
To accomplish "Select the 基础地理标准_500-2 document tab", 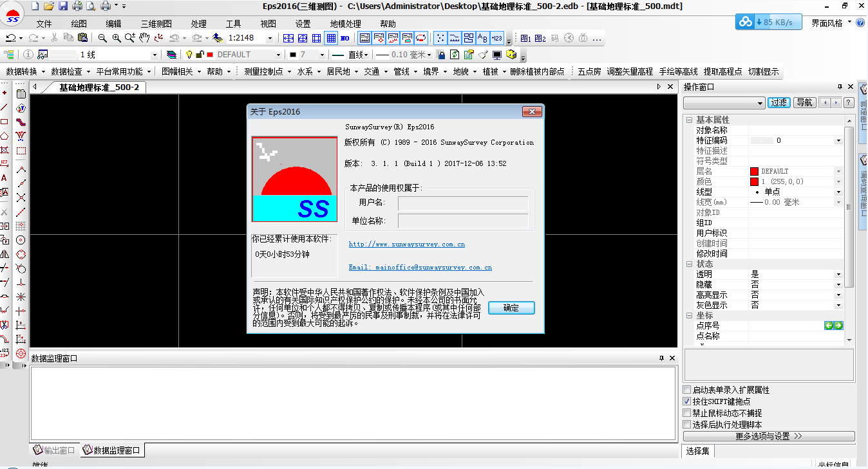I will click(x=99, y=87).
